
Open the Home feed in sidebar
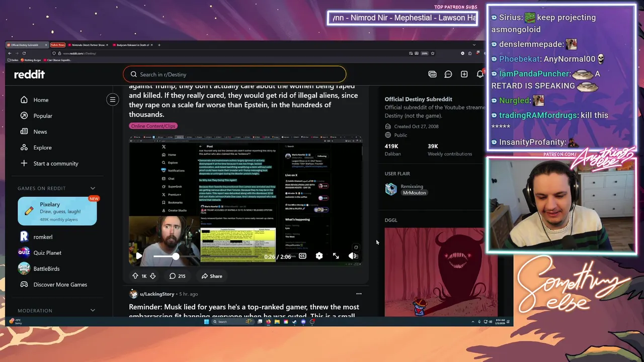click(41, 100)
